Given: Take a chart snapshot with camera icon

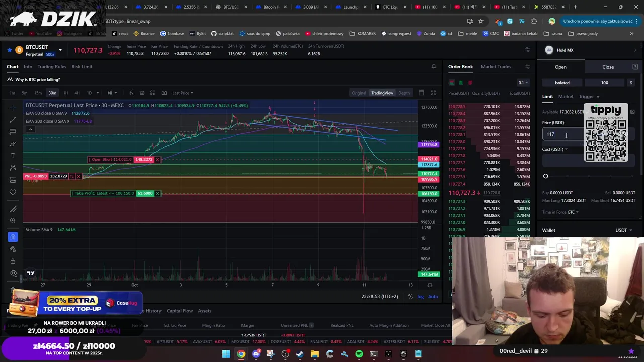Looking at the screenshot, I should [x=164, y=93].
